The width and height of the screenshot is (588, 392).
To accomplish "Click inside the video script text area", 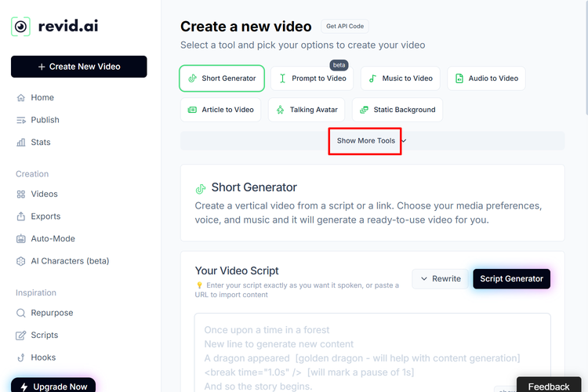I will point(372,353).
